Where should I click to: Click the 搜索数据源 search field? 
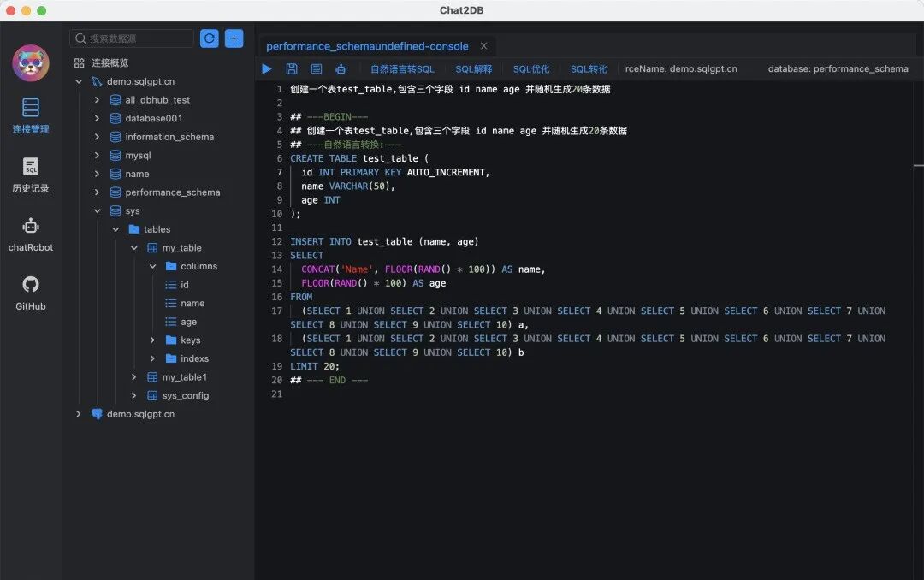pyautogui.click(x=132, y=38)
